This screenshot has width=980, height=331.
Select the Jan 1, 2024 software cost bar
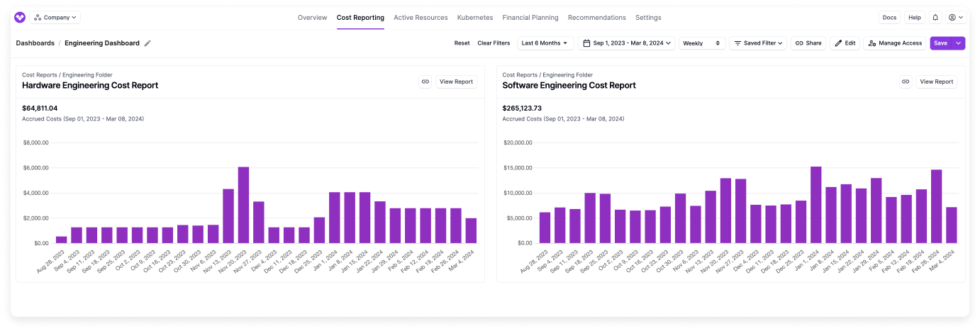[815, 205]
